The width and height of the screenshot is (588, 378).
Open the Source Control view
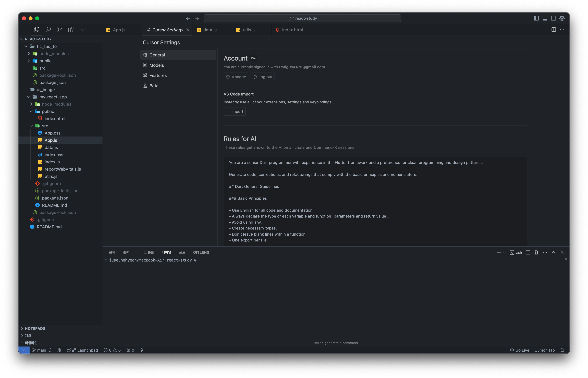coord(59,30)
